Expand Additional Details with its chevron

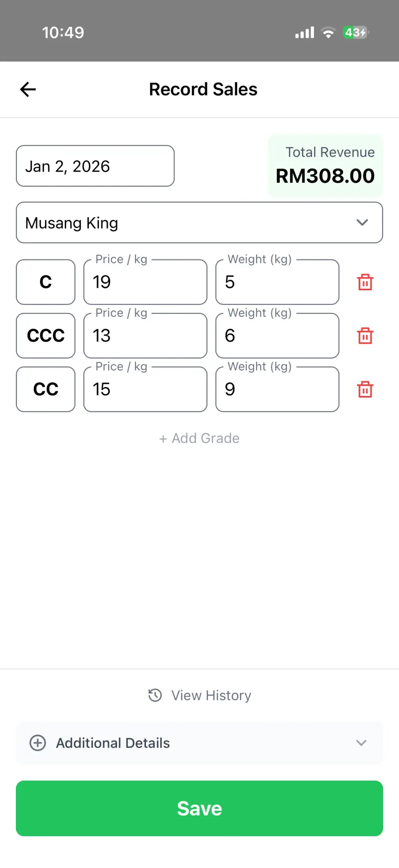click(x=361, y=743)
